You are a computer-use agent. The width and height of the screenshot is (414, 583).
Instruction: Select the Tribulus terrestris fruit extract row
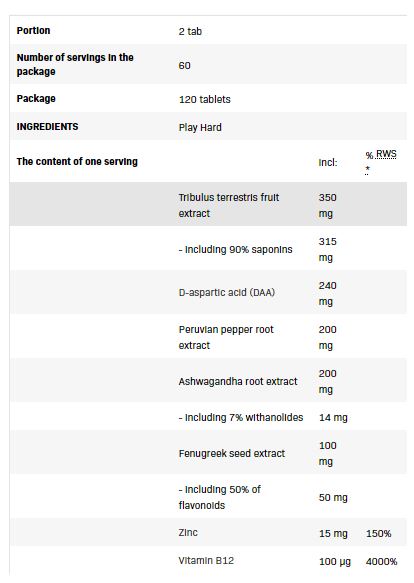tap(208, 204)
